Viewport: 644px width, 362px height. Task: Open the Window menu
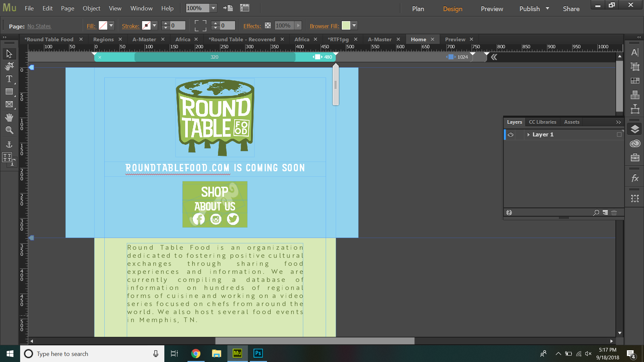[x=141, y=8]
